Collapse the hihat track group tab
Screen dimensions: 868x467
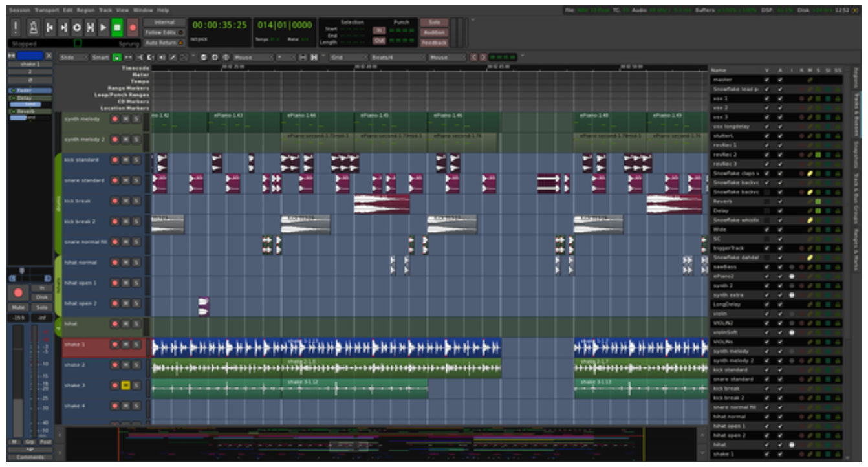pyautogui.click(x=58, y=286)
